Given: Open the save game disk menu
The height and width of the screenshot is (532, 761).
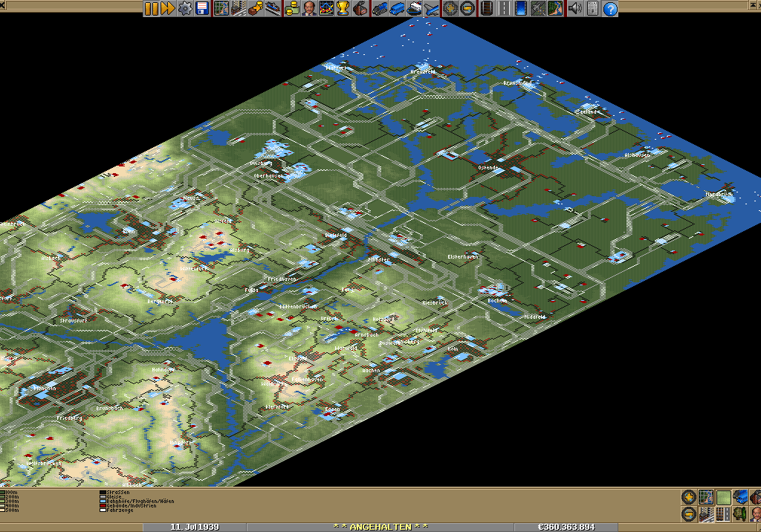Looking at the screenshot, I should click(x=202, y=9).
